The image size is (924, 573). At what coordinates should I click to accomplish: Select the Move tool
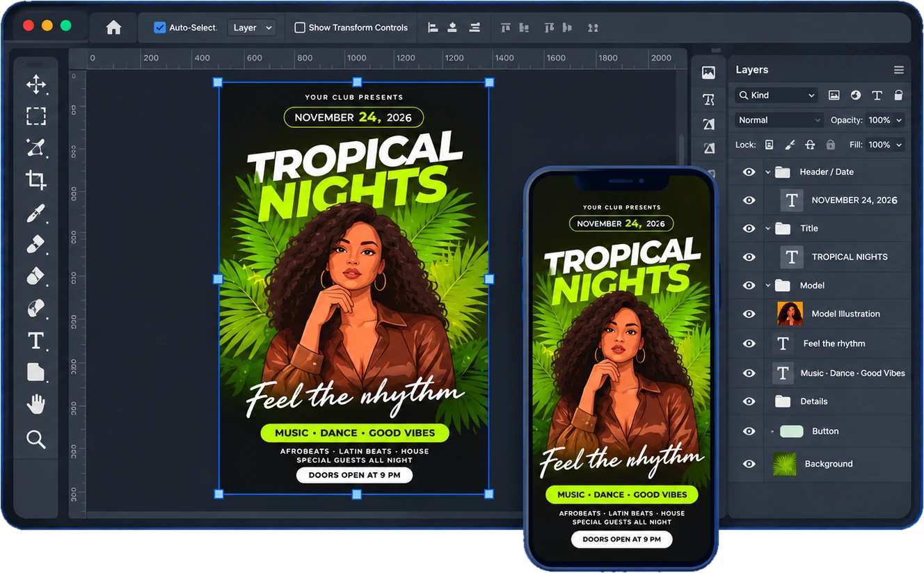pyautogui.click(x=36, y=85)
